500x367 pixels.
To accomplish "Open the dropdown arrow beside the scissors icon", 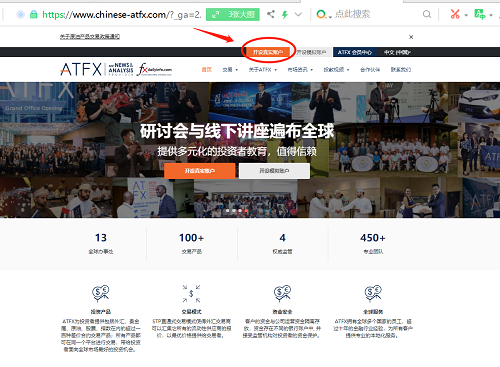I will click(x=466, y=15).
